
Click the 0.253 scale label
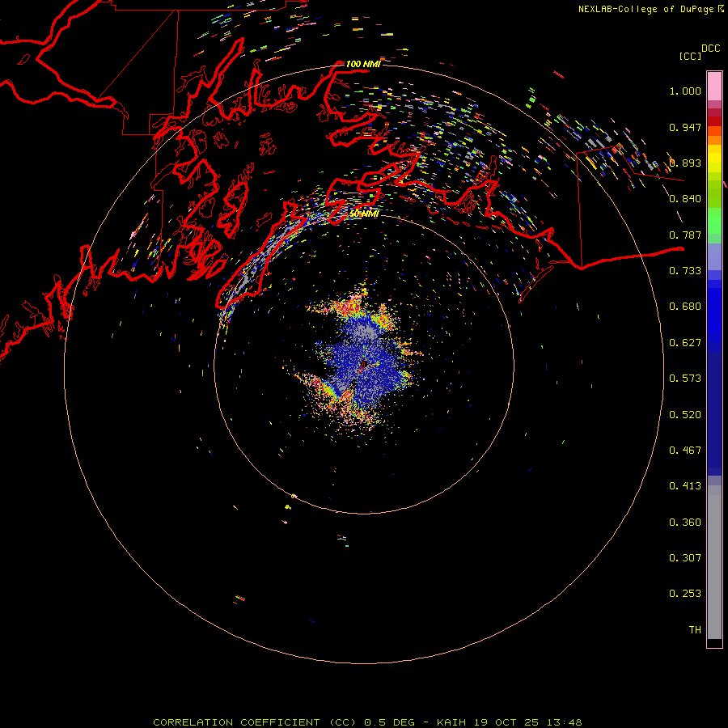tap(685, 594)
